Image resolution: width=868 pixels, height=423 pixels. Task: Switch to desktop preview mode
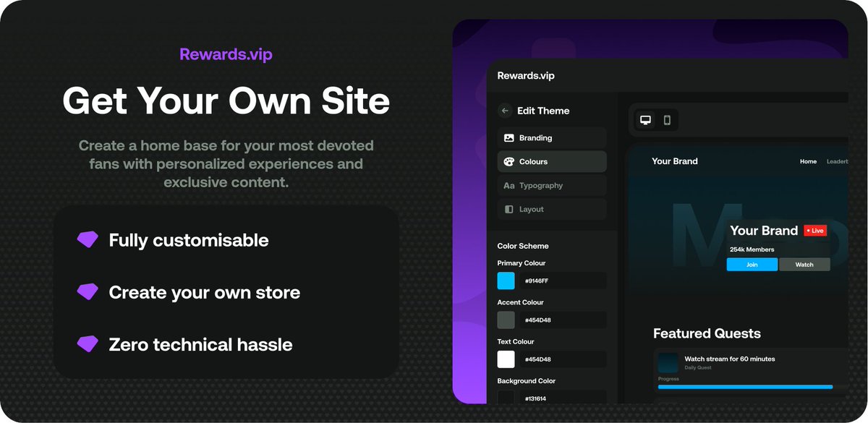coord(646,120)
